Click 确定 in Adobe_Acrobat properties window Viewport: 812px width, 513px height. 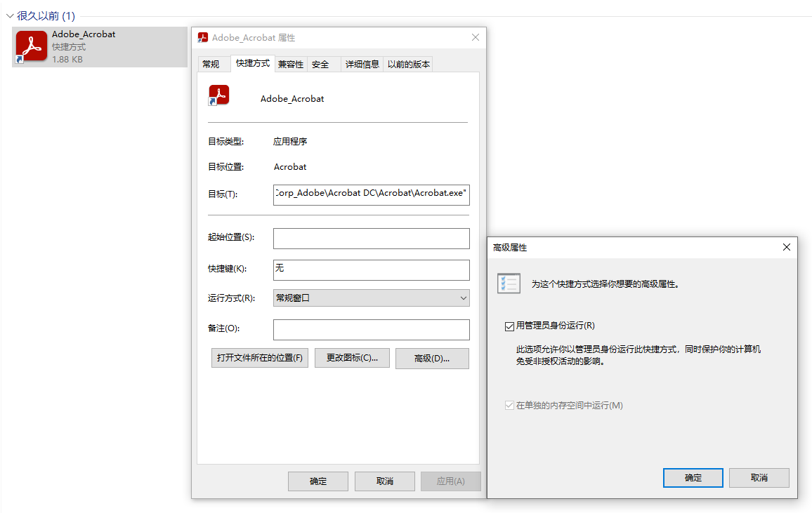[x=318, y=481]
